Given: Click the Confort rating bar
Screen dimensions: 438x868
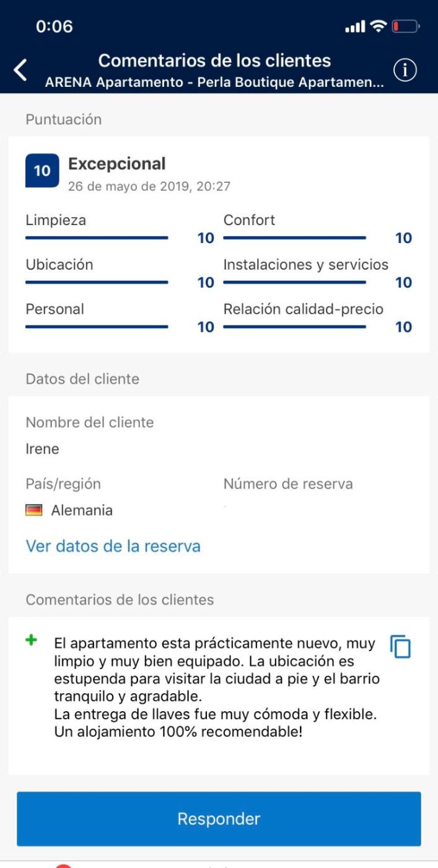Looking at the screenshot, I should [295, 237].
